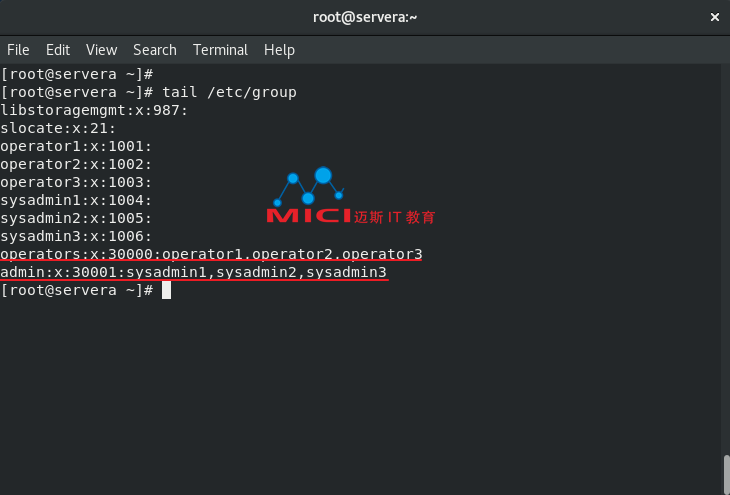
Task: Open the Edit menu
Action: pyautogui.click(x=58, y=50)
